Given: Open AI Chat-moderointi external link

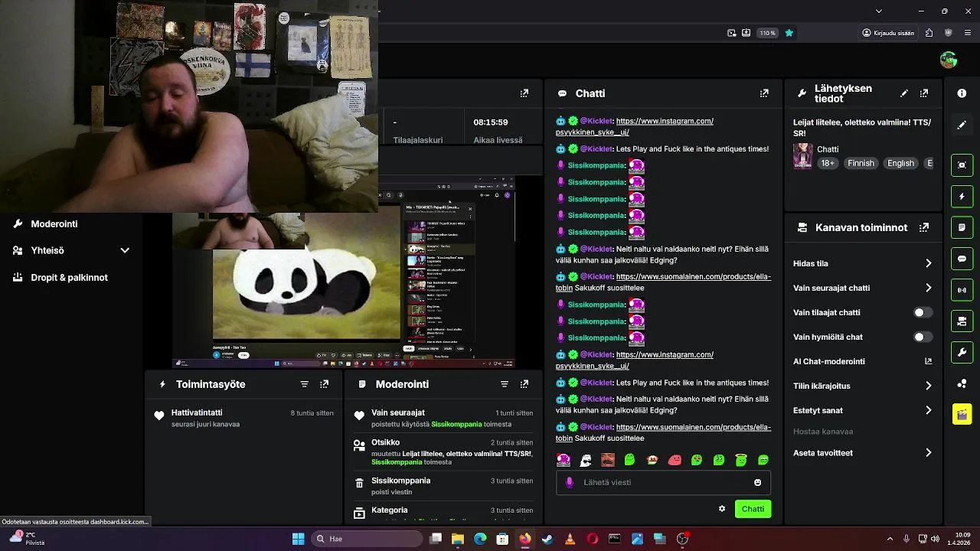Looking at the screenshot, I should pos(928,361).
